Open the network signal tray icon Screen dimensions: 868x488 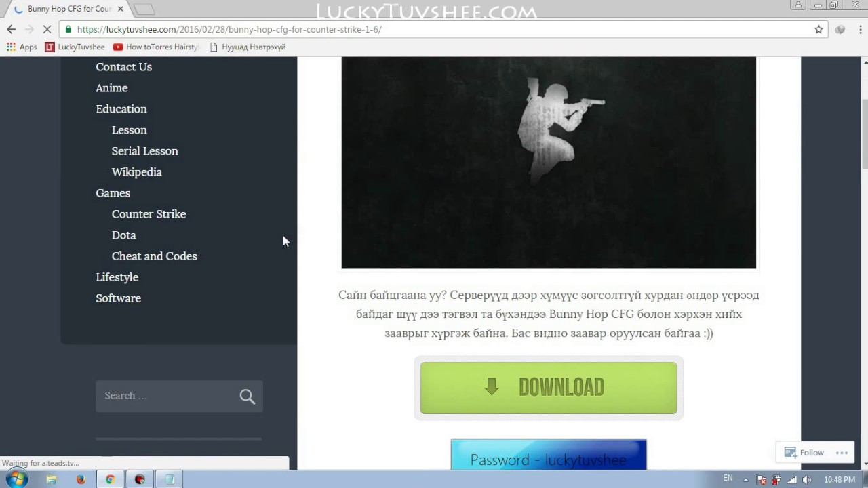click(x=791, y=479)
